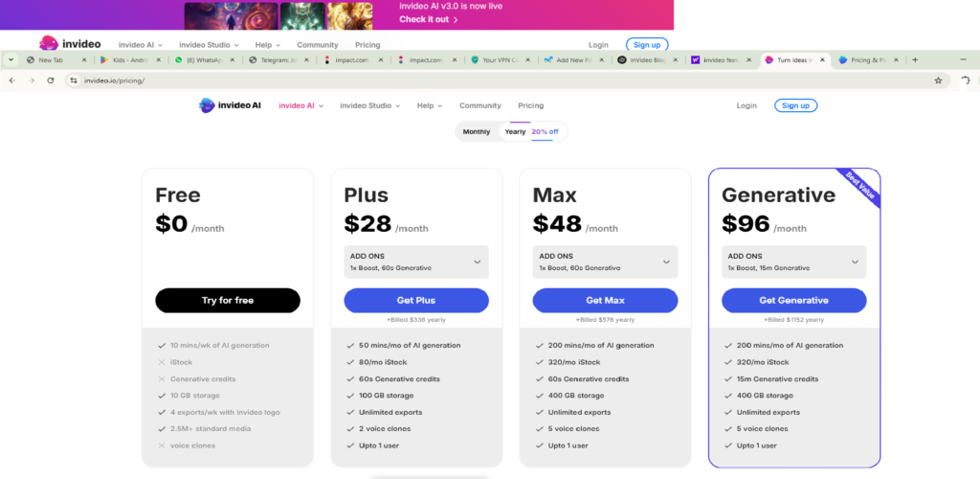Open the invideo Studio nav menu
980x479 pixels.
pos(369,105)
